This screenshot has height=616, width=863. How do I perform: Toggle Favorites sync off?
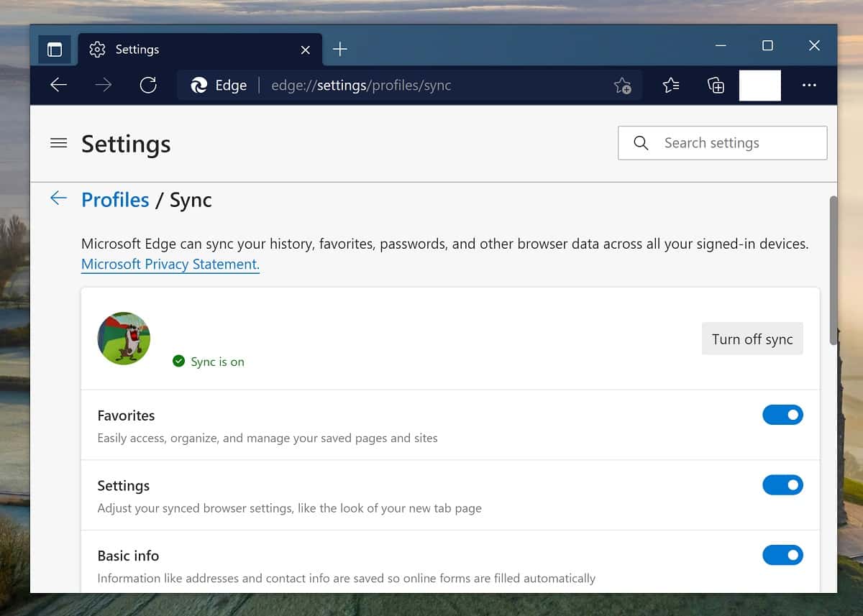782,415
